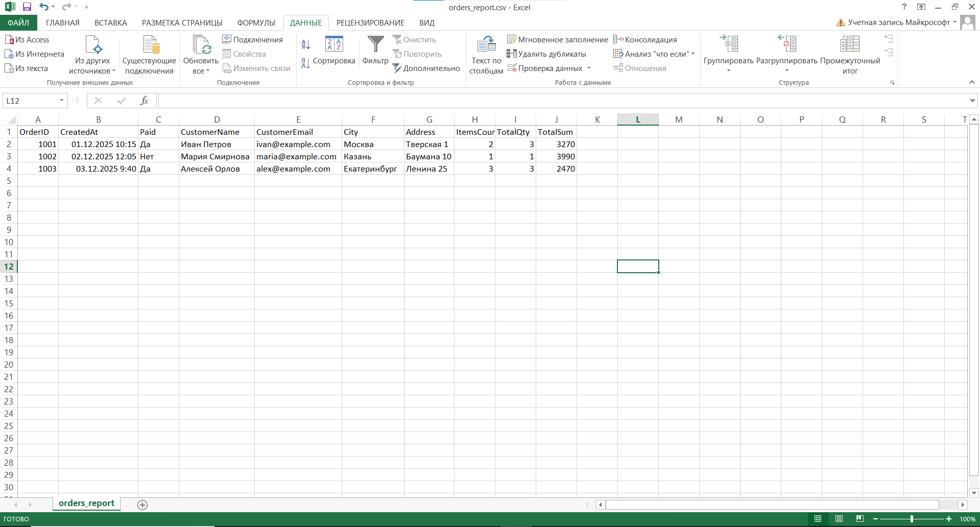Expand the formula bar
Viewport: 980px width, 527px height.
(x=972, y=101)
